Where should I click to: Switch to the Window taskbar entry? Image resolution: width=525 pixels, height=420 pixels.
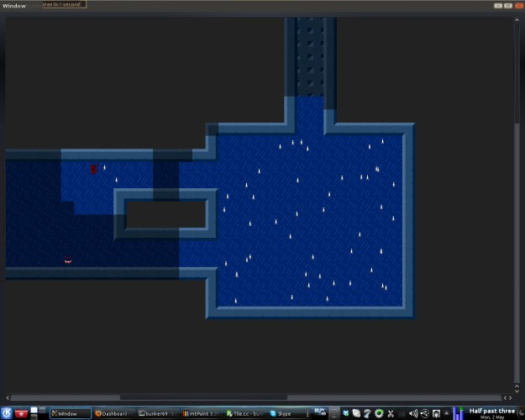(71, 413)
